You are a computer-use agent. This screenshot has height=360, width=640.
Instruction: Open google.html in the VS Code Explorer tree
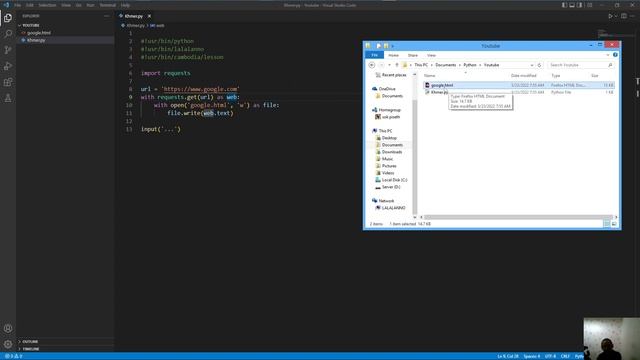[x=39, y=33]
